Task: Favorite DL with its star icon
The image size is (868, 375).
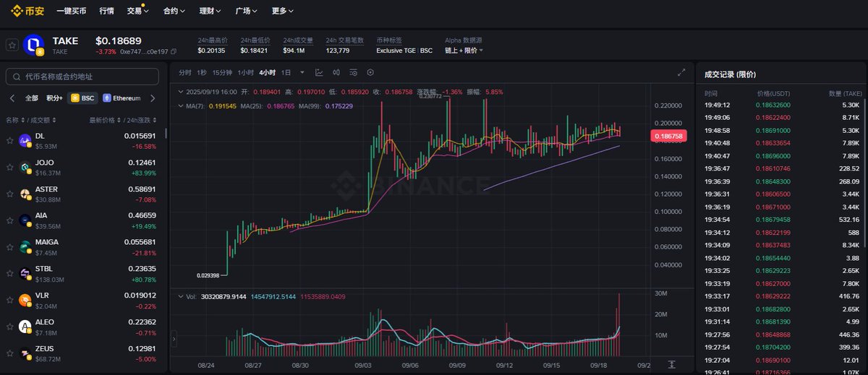Action: tap(10, 139)
